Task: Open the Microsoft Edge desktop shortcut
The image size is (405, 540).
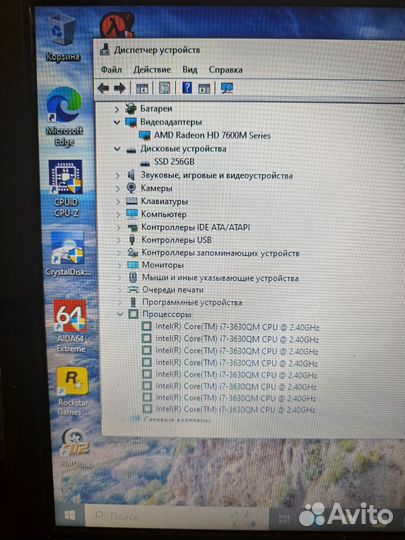Action: 64,116
